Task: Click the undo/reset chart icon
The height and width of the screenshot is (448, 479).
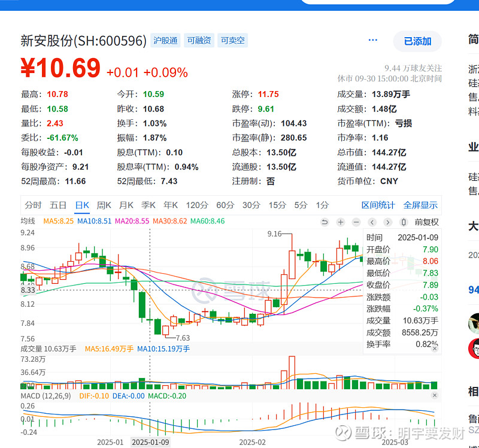Action: tap(325, 222)
